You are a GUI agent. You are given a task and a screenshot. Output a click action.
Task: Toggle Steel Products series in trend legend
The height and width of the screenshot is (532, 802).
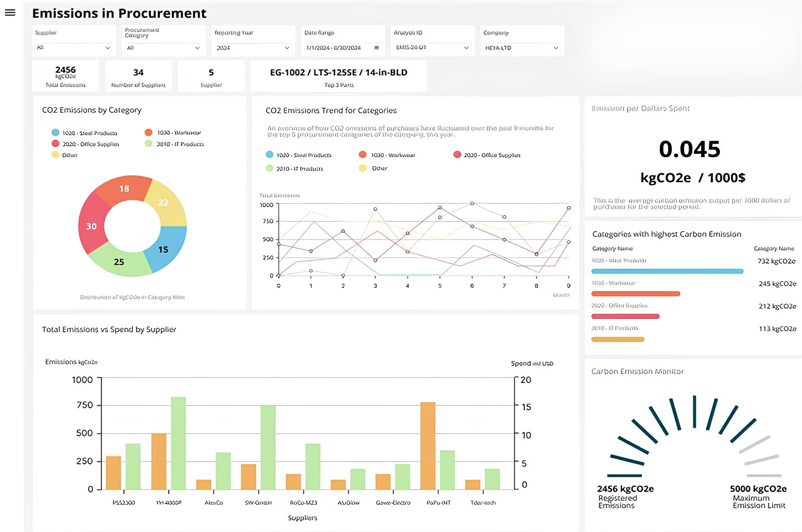[x=304, y=155]
